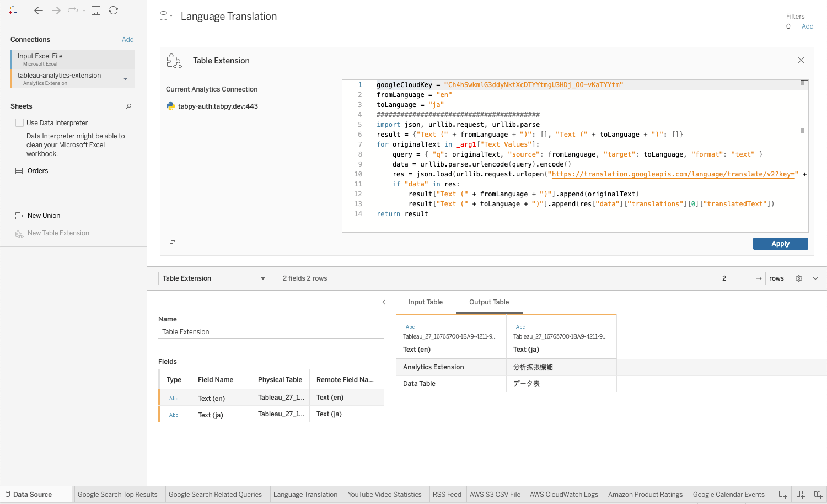Select the Input Excel File connection
Viewport: 827px width, 504px height.
coord(73,59)
